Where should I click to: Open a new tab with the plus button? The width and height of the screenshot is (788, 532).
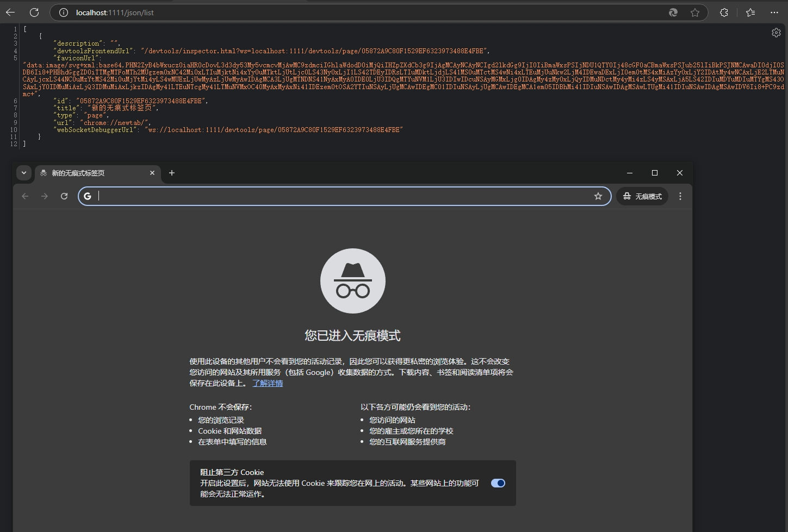coord(172,173)
